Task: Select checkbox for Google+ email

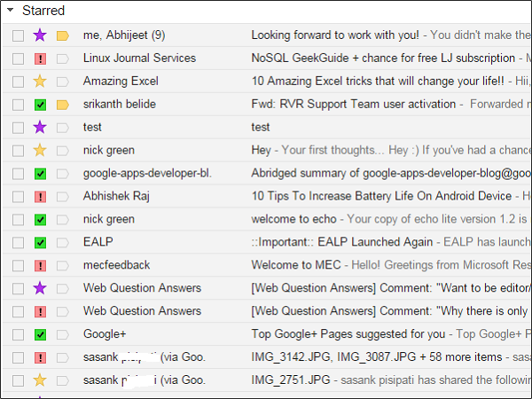Action: [x=18, y=334]
